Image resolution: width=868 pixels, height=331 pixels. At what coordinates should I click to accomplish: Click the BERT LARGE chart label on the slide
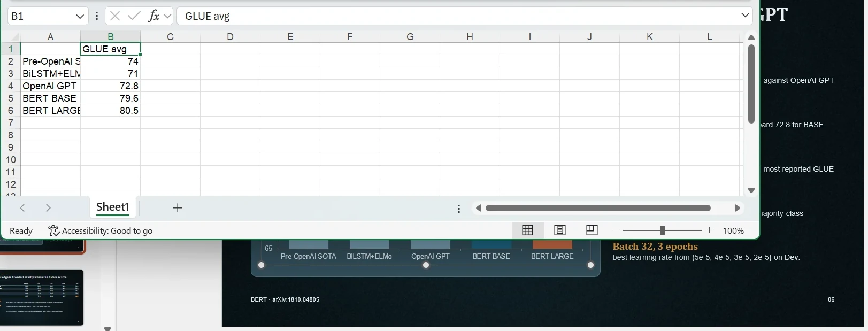pos(552,257)
